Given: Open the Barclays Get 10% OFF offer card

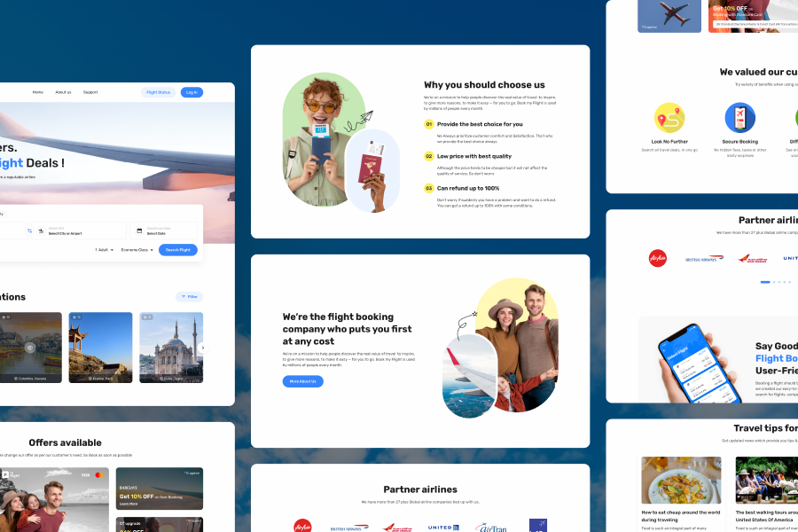Looking at the screenshot, I should click(x=160, y=489).
